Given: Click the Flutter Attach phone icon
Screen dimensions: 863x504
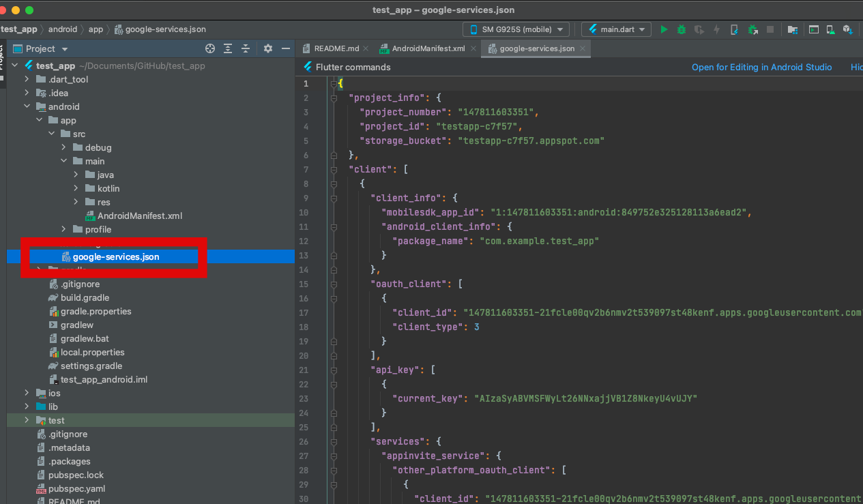Looking at the screenshot, I should click(x=734, y=29).
